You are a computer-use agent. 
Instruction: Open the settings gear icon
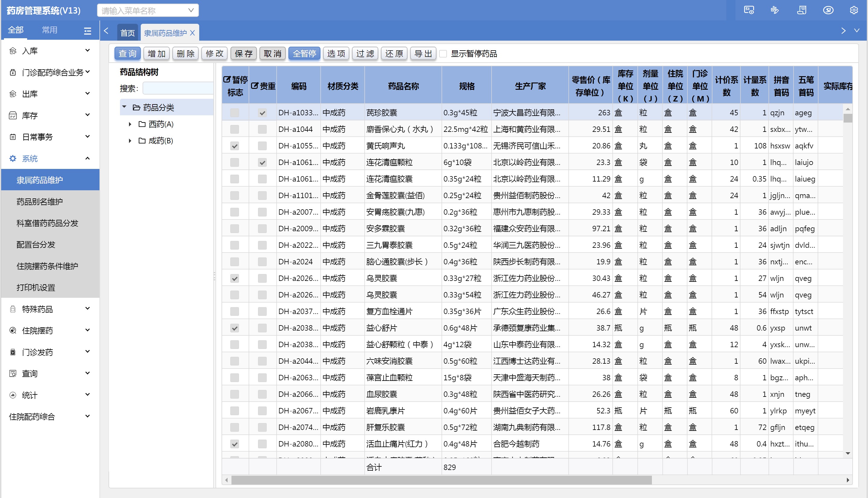tap(854, 10)
